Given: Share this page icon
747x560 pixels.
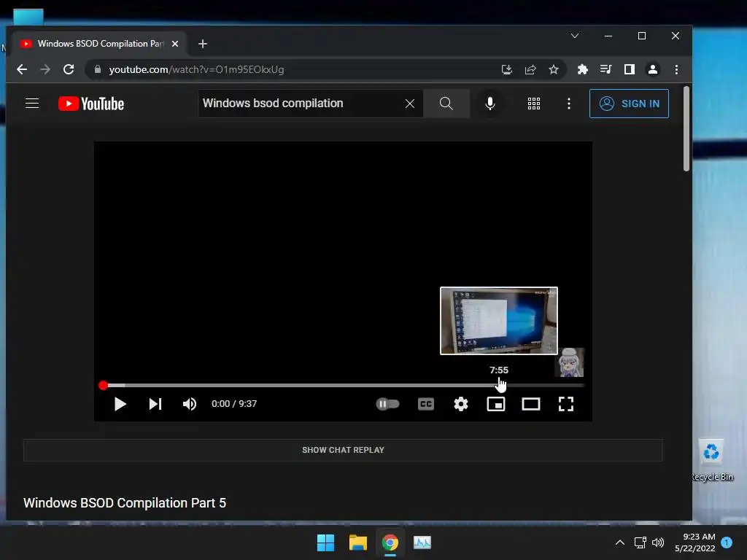Looking at the screenshot, I should pyautogui.click(x=530, y=69).
